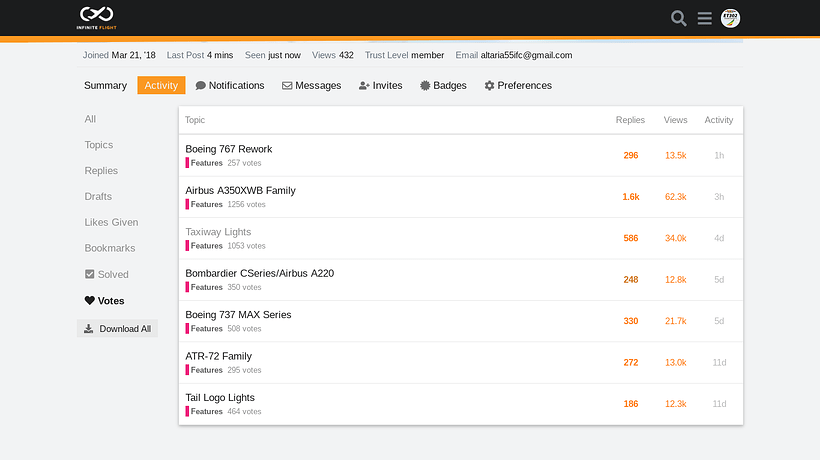Viewport: 820px width, 460px height.
Task: Click the 1256 votes label
Action: pos(246,204)
